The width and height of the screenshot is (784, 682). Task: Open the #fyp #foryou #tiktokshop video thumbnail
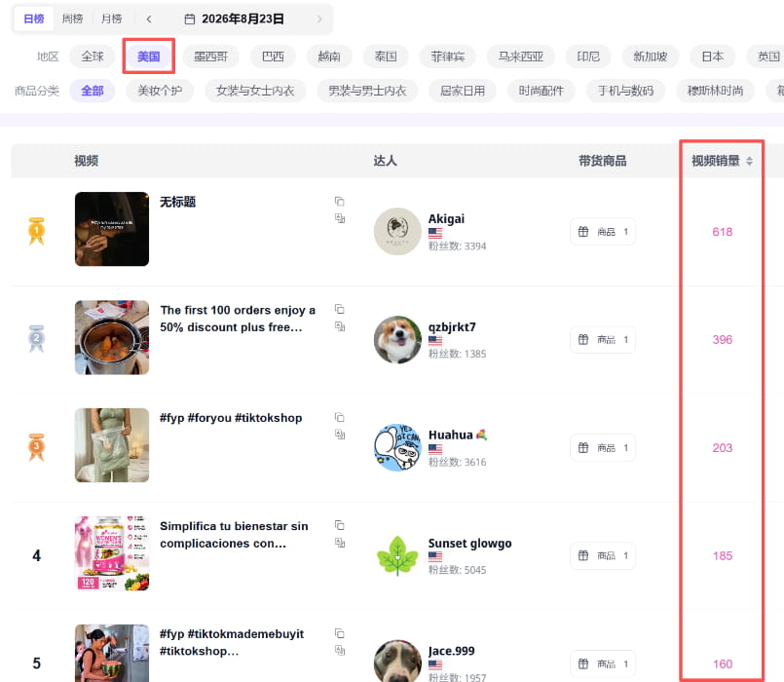112,445
